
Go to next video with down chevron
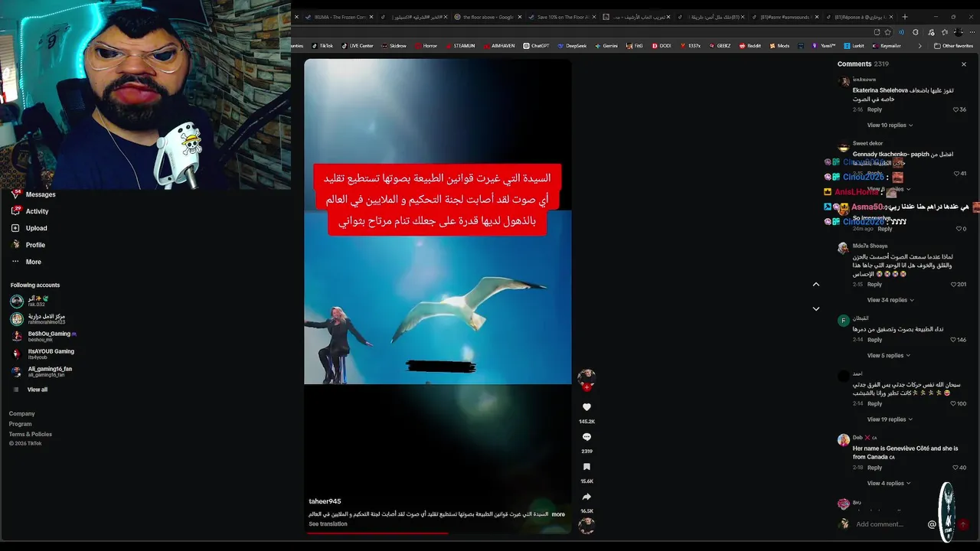click(x=816, y=309)
